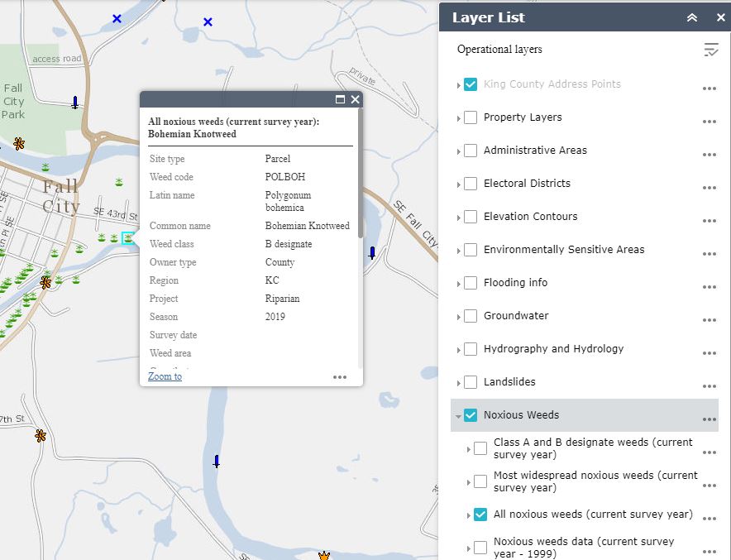Select the Environmentally Sensitive Areas layer label
The image size is (731, 560).
[563, 250]
